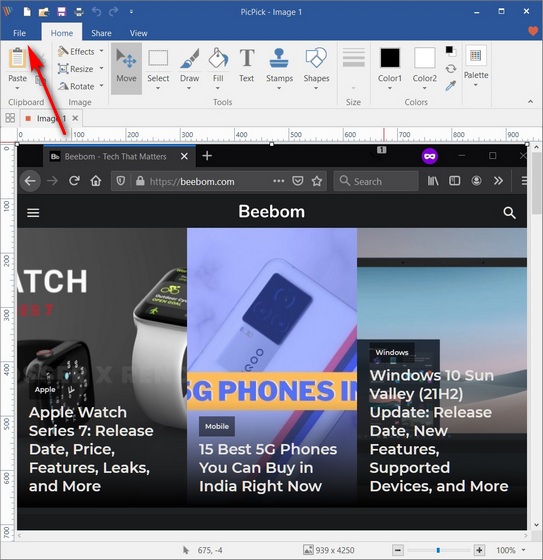Switch to the Home ribbon tab
The image size is (543, 560).
(61, 33)
